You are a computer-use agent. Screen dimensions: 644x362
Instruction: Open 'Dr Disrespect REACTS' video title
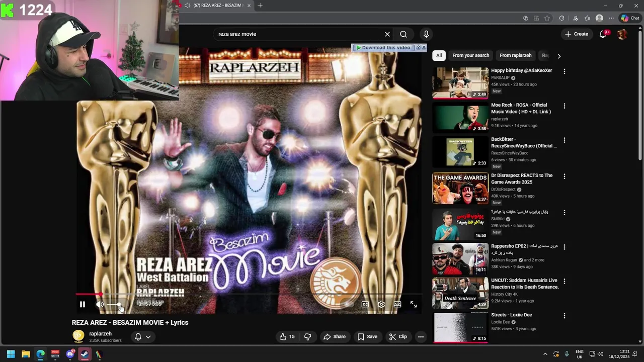(x=522, y=178)
